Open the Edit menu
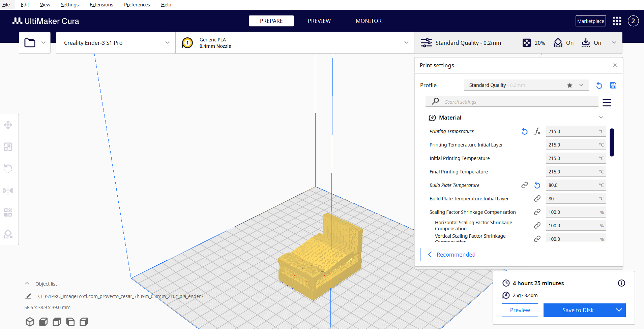644x329 pixels. [x=25, y=5]
